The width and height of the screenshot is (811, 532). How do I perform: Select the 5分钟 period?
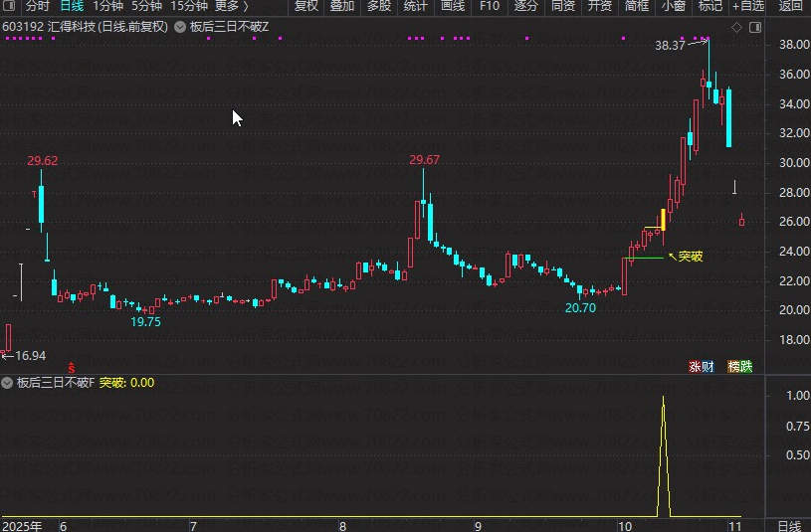(146, 6)
